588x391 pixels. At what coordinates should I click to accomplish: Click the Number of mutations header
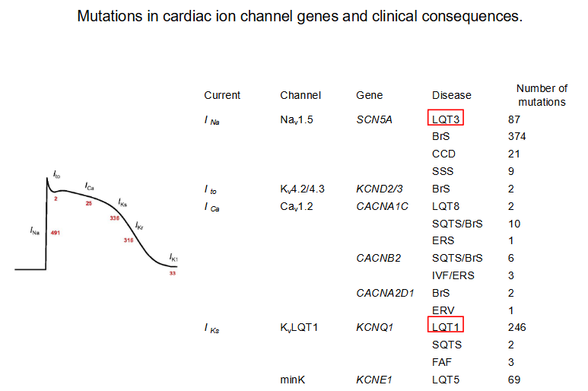pyautogui.click(x=542, y=95)
